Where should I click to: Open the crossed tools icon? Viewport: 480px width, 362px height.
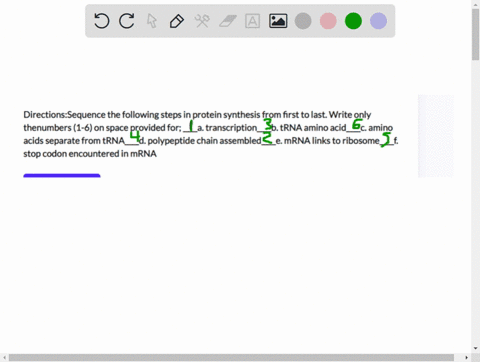202,21
